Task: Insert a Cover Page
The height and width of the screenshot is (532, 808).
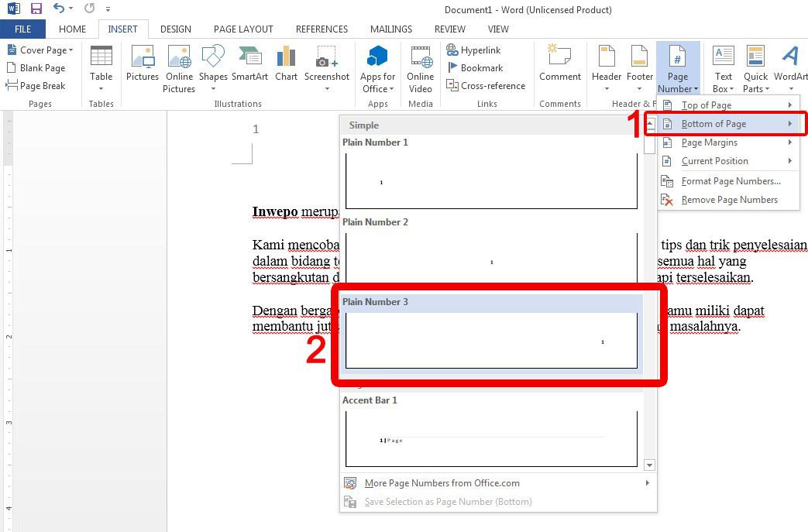Action: [40, 50]
